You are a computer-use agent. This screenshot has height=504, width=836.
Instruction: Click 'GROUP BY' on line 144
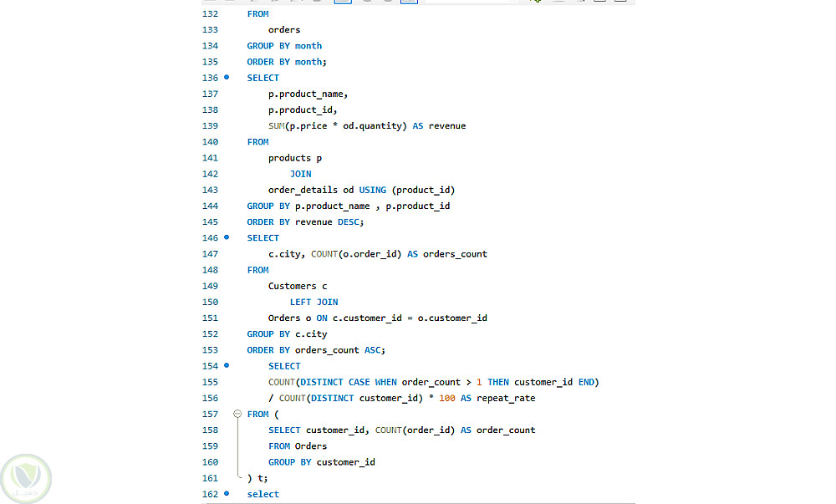click(268, 206)
